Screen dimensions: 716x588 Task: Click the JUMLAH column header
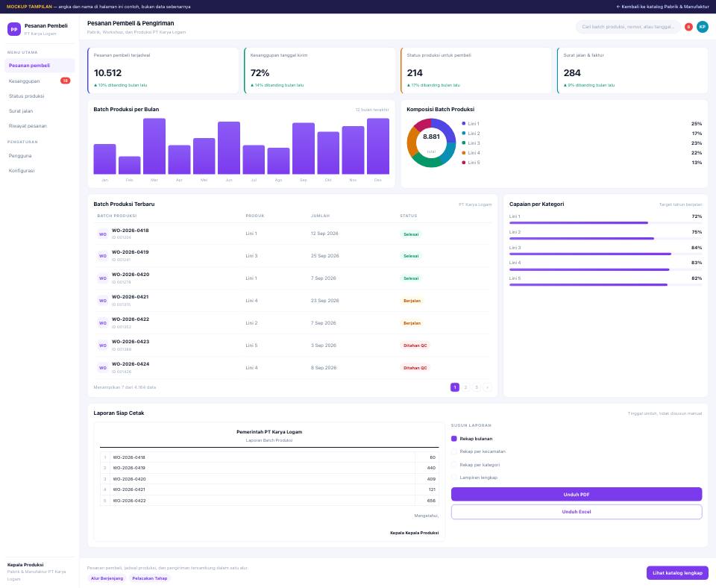[x=320, y=216]
